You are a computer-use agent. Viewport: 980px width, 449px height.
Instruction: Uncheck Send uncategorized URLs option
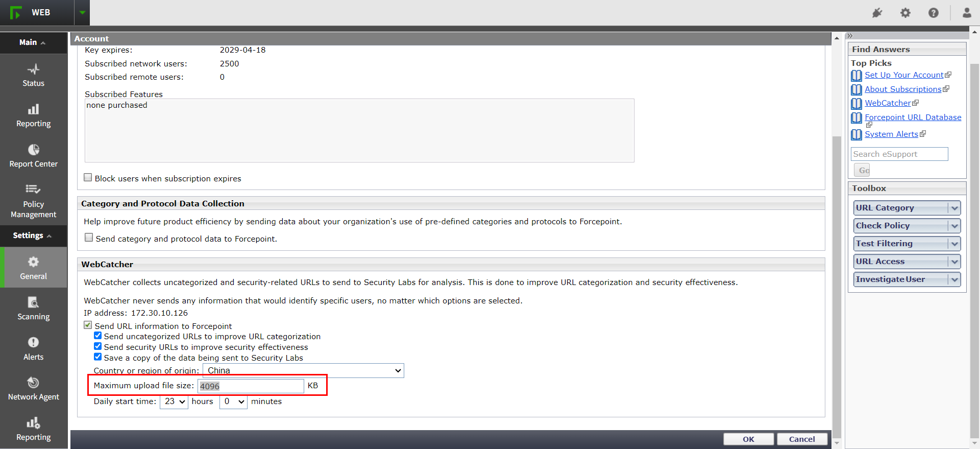(x=97, y=336)
